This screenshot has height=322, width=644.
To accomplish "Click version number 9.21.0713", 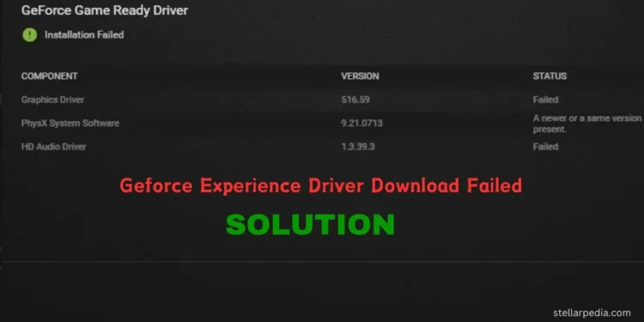I will 361,123.
